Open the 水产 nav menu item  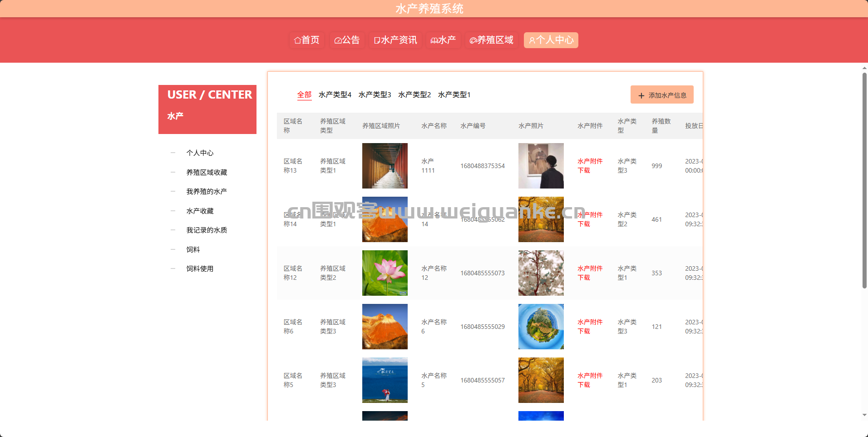pos(443,40)
